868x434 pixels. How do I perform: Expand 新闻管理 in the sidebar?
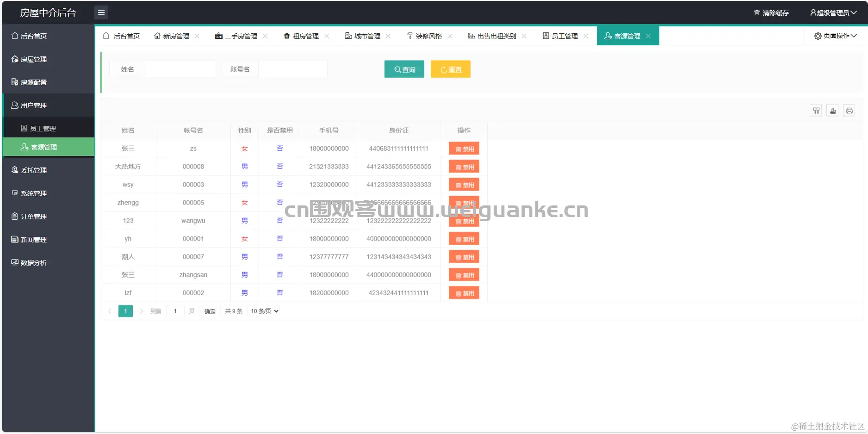point(48,240)
